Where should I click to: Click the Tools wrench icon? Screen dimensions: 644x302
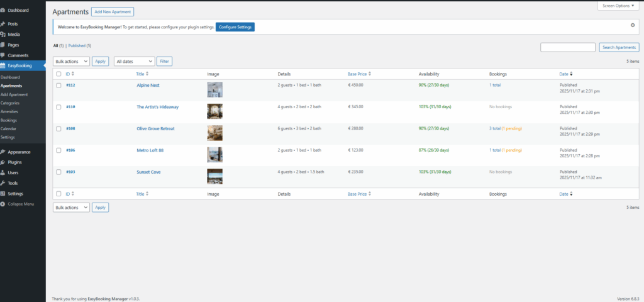click(4, 183)
